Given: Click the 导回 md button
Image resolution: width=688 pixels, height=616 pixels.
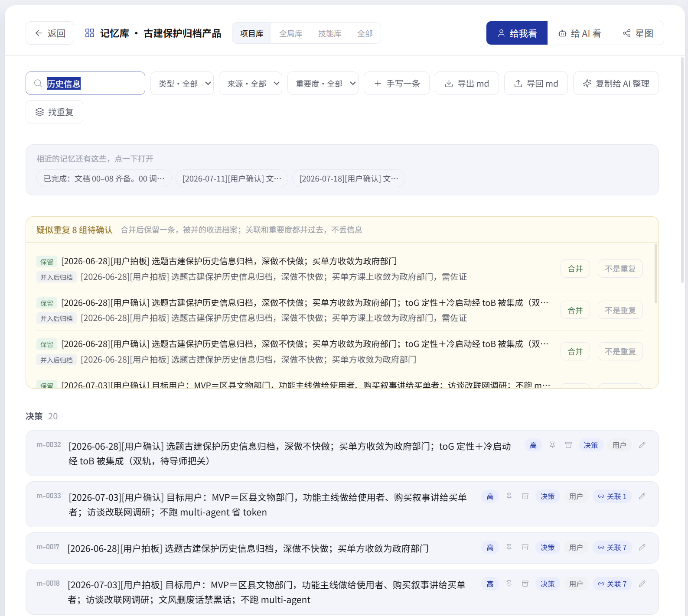Looking at the screenshot, I should click(536, 83).
